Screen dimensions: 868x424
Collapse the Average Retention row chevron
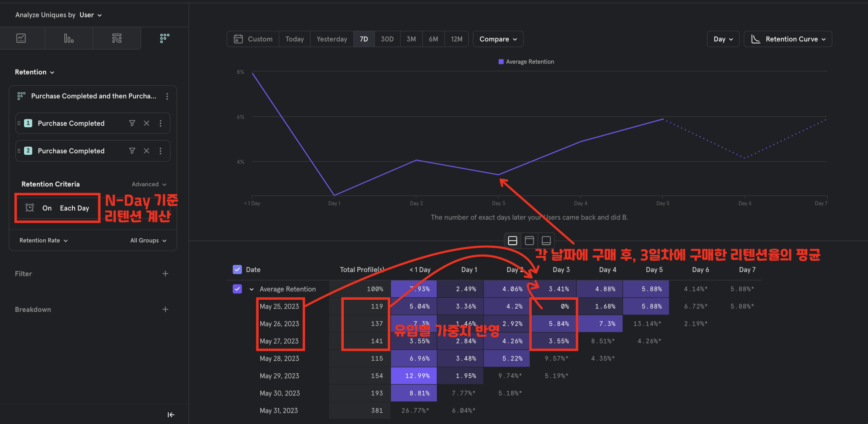[x=251, y=289]
